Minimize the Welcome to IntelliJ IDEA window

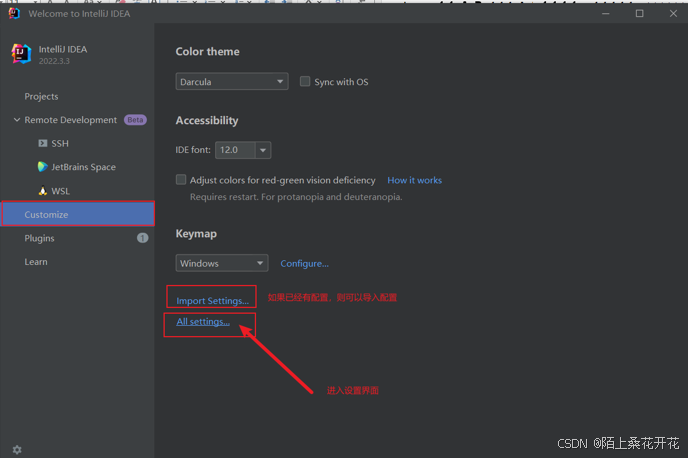606,14
